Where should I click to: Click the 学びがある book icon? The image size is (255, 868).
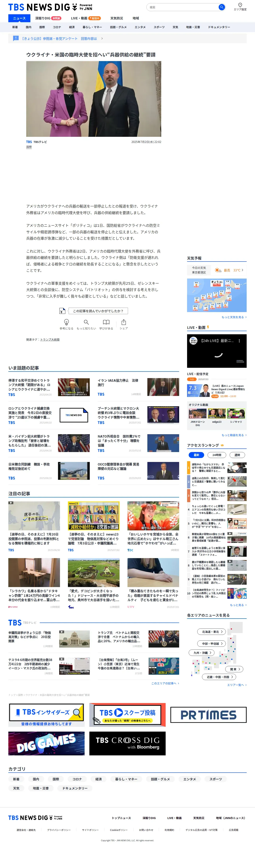pos(106,322)
